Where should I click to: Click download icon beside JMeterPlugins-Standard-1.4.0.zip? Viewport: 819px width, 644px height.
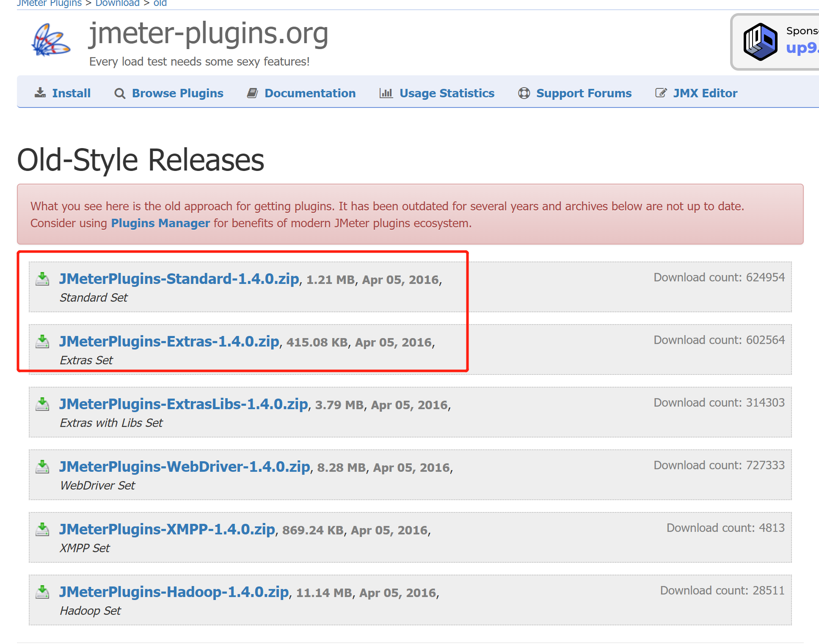42,279
